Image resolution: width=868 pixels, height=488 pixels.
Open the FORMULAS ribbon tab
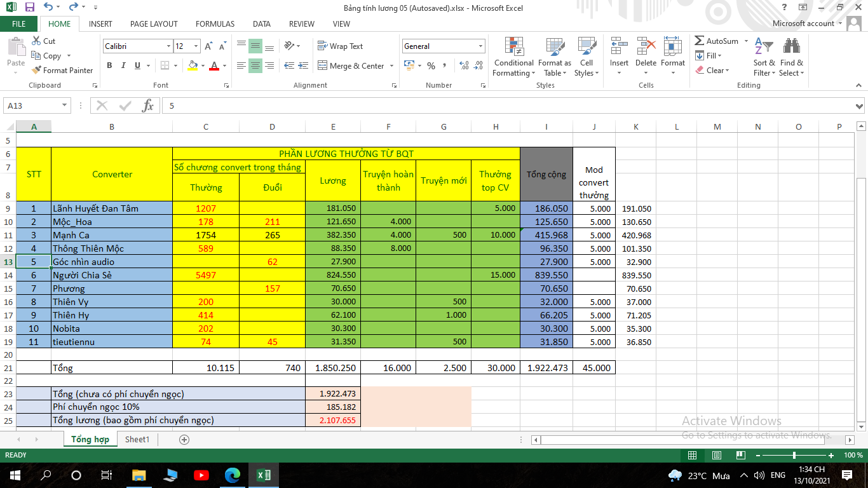[215, 24]
